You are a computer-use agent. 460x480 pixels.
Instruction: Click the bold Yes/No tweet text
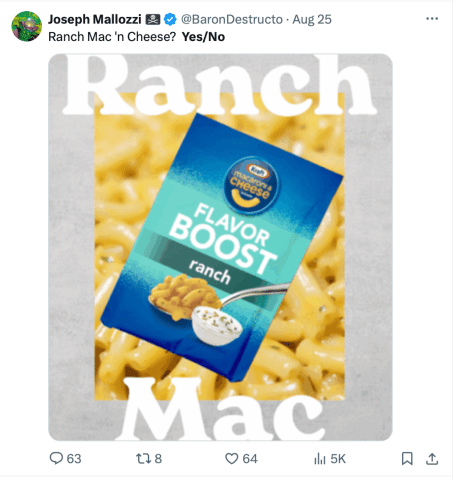tap(203, 37)
